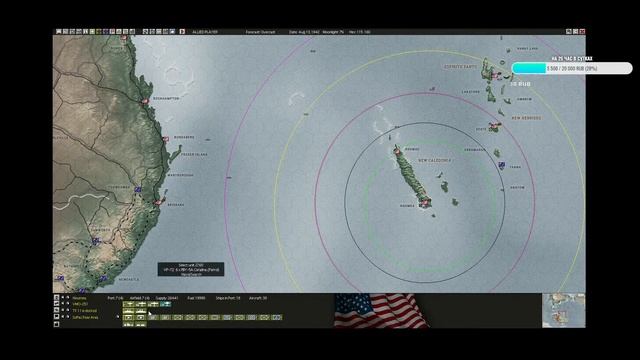This screenshot has width=640, height=360.
Task: Click the first task force icon in TF 11 row
Action: [x=128, y=311]
